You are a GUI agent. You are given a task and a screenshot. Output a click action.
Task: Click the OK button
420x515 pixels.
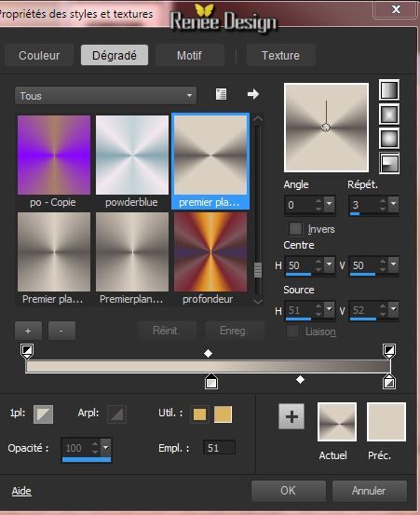[x=289, y=491]
